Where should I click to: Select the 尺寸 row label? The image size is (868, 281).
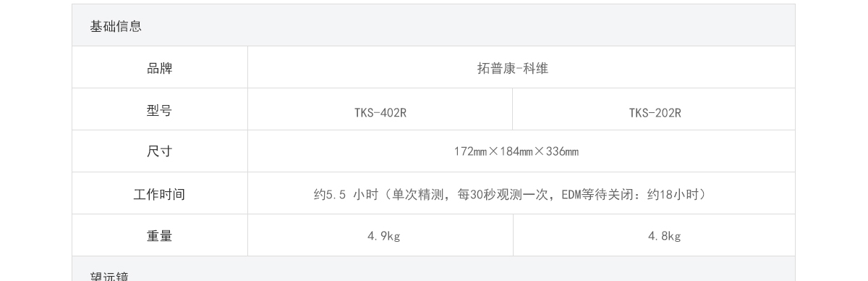[x=160, y=151]
